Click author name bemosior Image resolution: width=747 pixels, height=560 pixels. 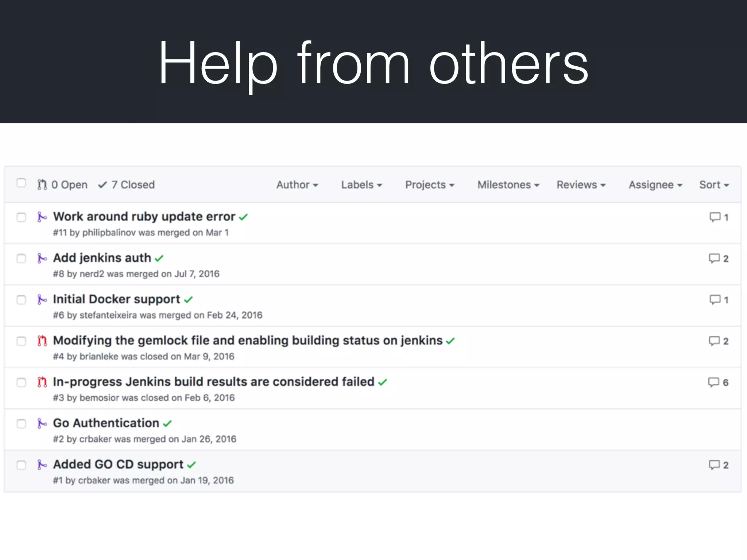pos(100,398)
